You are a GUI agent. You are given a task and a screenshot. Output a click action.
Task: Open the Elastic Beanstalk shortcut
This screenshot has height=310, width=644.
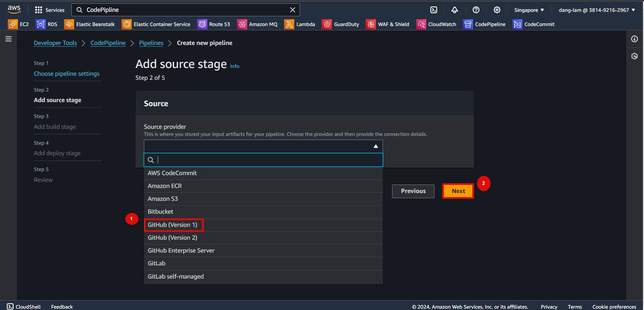(x=90, y=24)
